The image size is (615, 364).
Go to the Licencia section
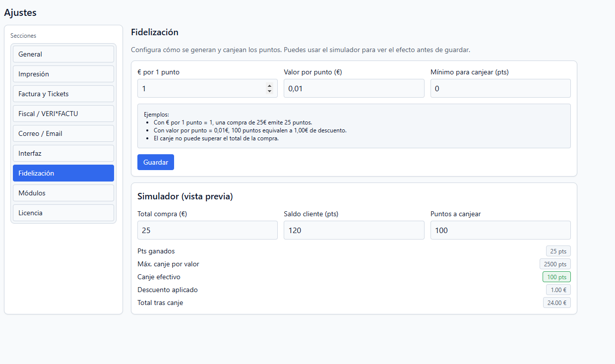(x=63, y=213)
